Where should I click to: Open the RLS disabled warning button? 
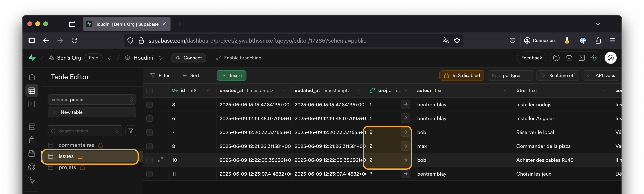click(x=462, y=75)
